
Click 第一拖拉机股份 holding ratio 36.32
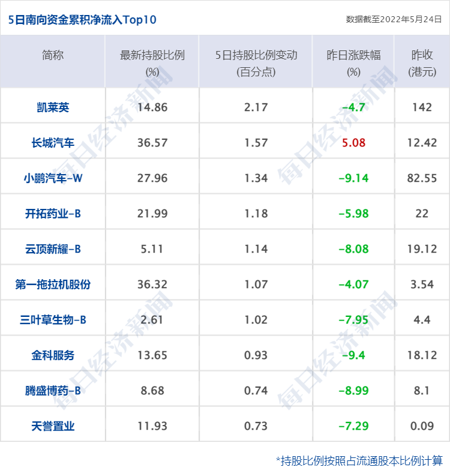152,285
